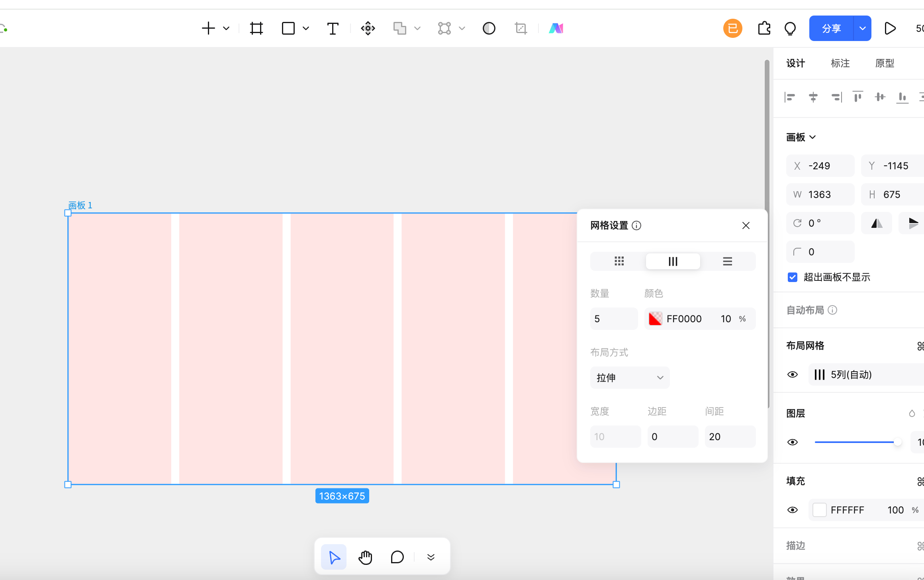Click the X position field -249
This screenshot has width=924, height=580.
pos(820,166)
